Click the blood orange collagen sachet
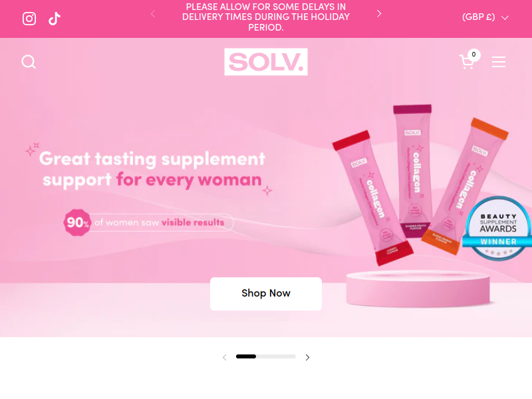The height and width of the screenshot is (399, 532). click(x=465, y=186)
